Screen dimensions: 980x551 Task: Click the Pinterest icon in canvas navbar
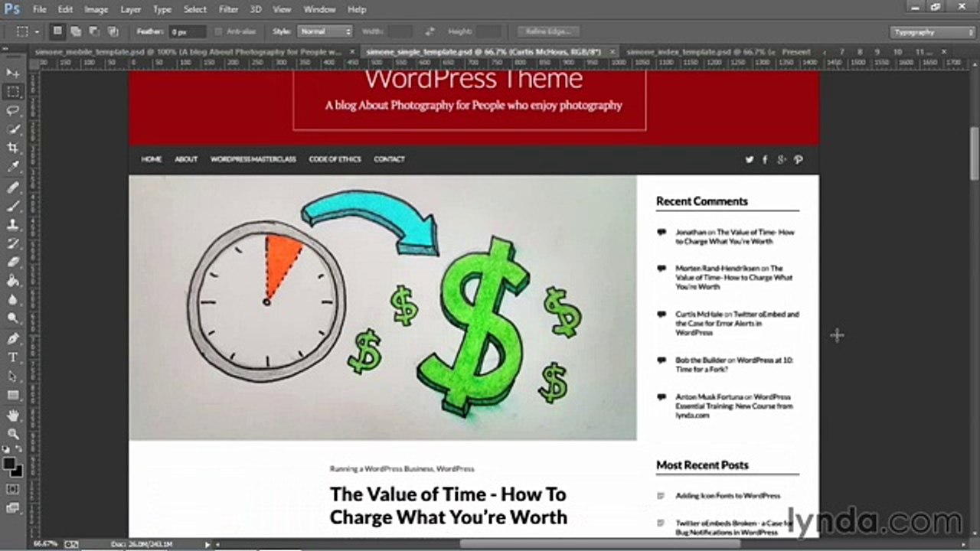coord(798,159)
